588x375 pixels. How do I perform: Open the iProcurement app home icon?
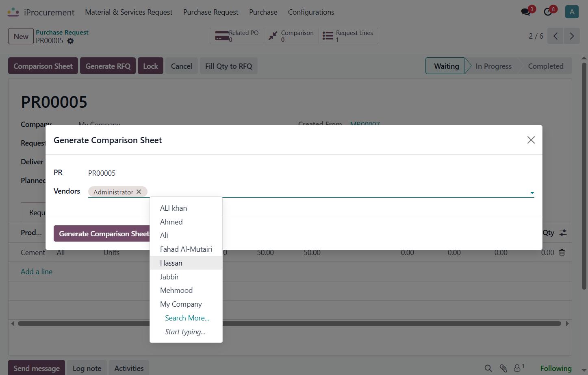click(13, 12)
